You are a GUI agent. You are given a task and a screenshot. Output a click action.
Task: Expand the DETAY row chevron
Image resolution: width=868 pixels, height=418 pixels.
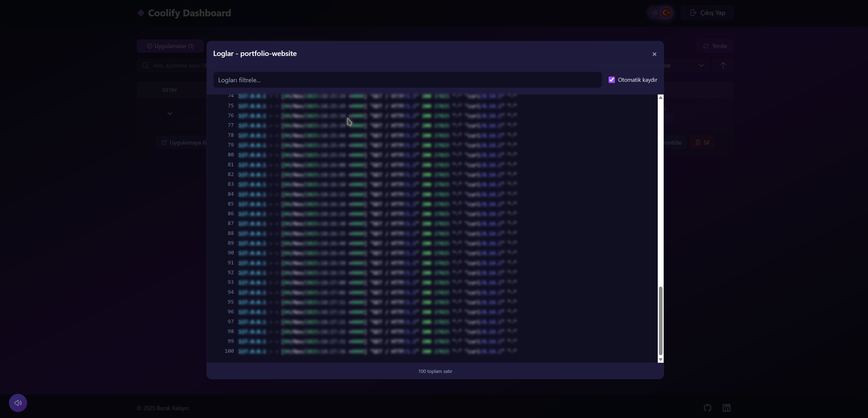pos(170,114)
